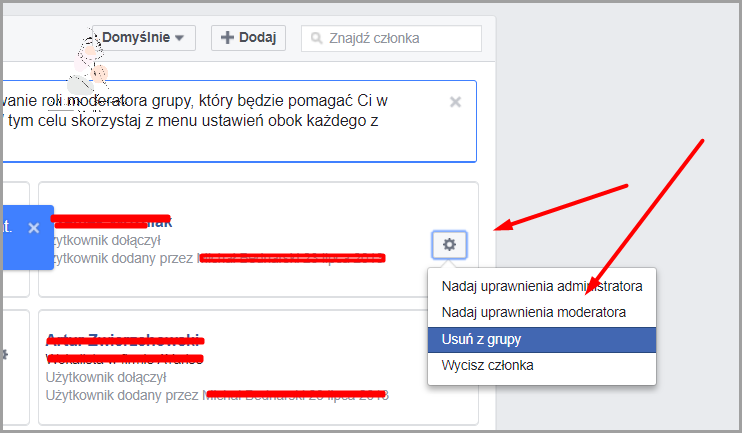The height and width of the screenshot is (433, 742).
Task: Click the Dodaj button
Action: coord(248,38)
